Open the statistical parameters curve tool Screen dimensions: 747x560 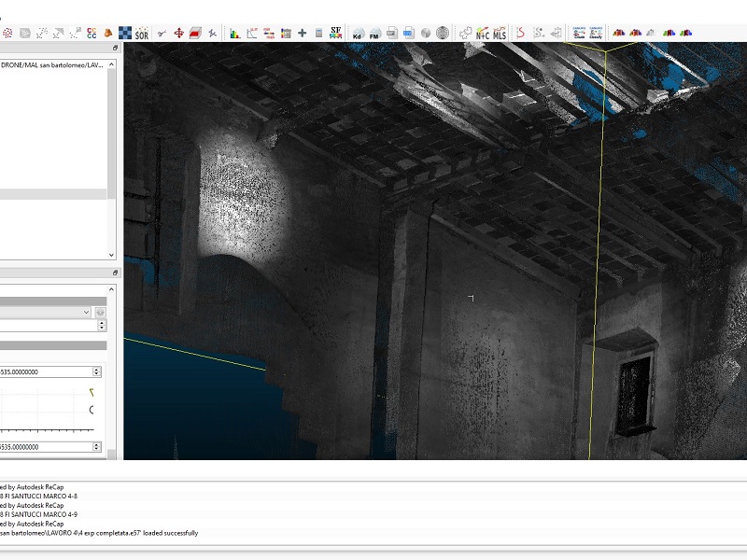click(252, 33)
